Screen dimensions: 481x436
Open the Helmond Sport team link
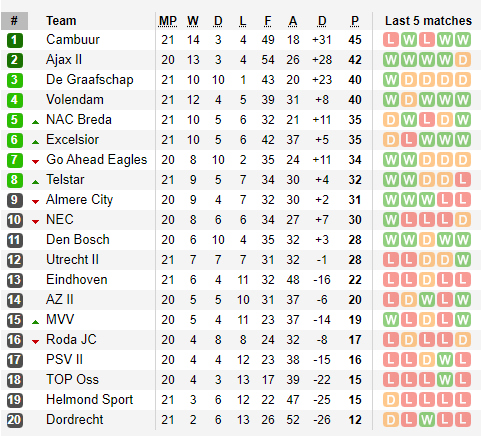click(x=89, y=400)
